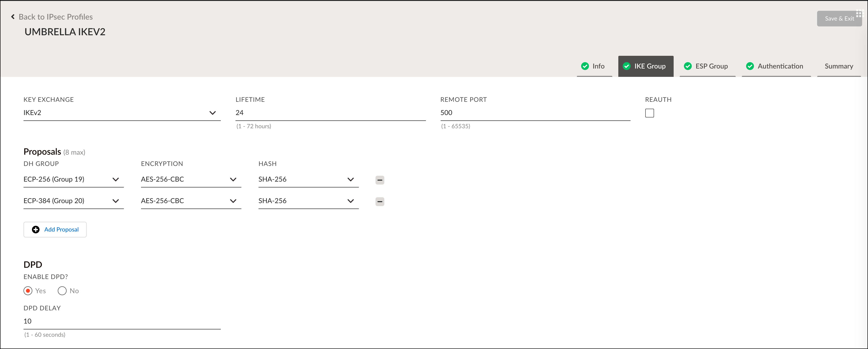Click Save & Exit button
This screenshot has width=868, height=349.
(839, 19)
